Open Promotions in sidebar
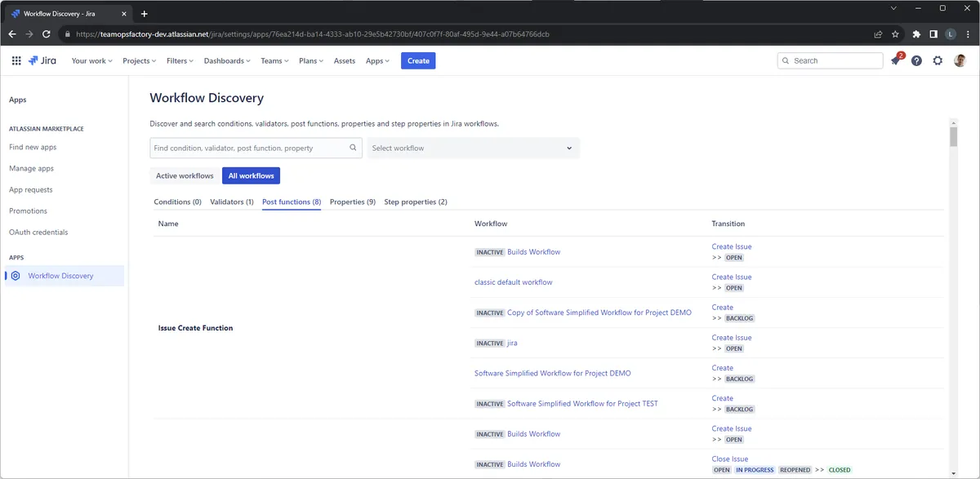Viewport: 980px width, 479px height. (x=28, y=211)
